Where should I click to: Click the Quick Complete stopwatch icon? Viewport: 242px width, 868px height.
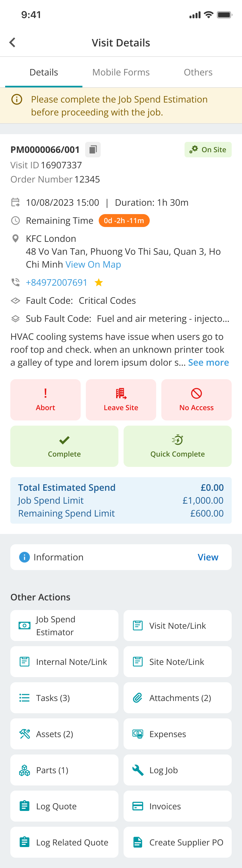pyautogui.click(x=177, y=440)
